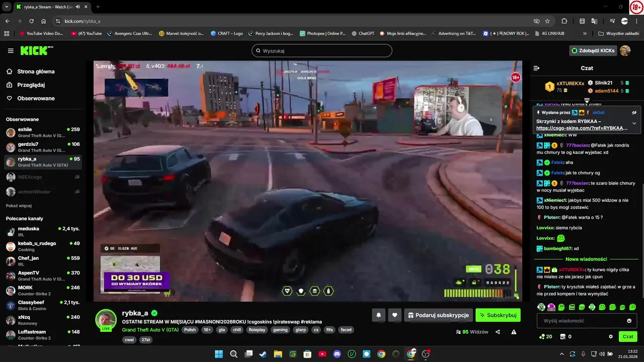Go back in browser history

[7, 21]
